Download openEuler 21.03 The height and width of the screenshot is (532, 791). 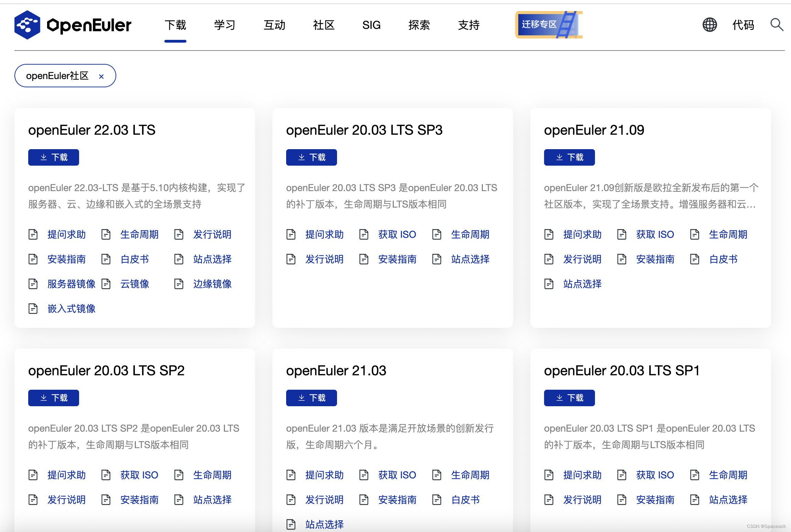(x=312, y=398)
